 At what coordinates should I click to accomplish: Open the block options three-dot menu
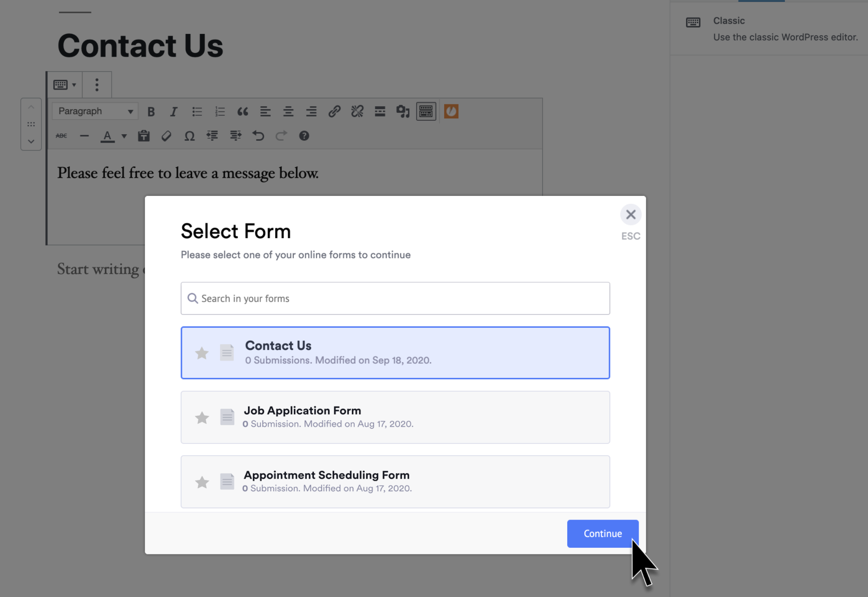click(x=97, y=84)
